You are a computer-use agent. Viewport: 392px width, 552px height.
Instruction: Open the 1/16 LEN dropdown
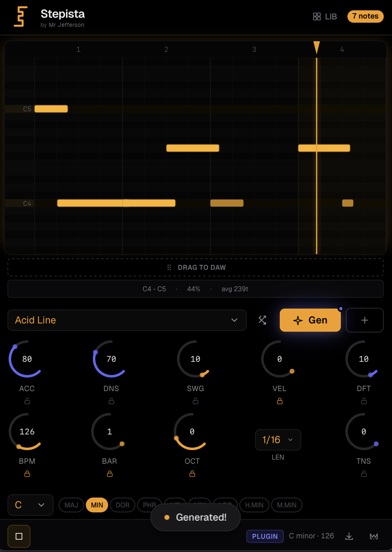(x=278, y=440)
